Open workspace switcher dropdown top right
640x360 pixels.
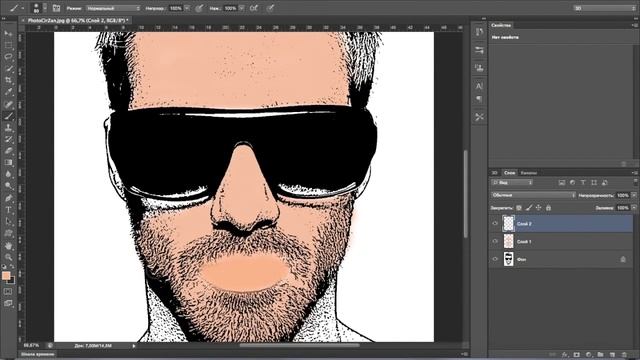coord(604,8)
